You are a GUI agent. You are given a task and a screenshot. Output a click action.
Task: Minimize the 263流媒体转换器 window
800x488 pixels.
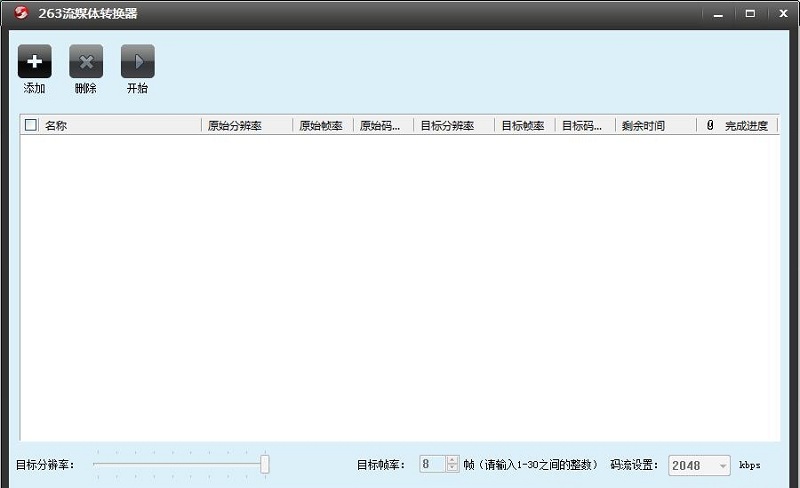[718, 14]
